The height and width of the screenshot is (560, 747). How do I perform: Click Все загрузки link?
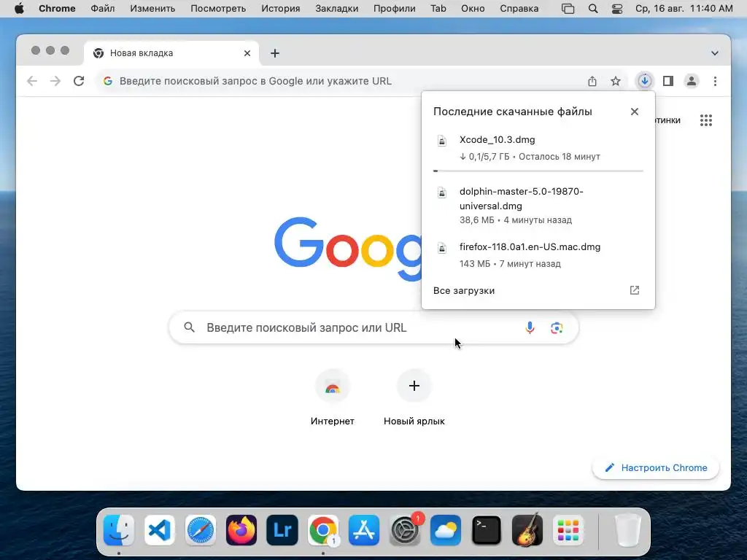[463, 290]
